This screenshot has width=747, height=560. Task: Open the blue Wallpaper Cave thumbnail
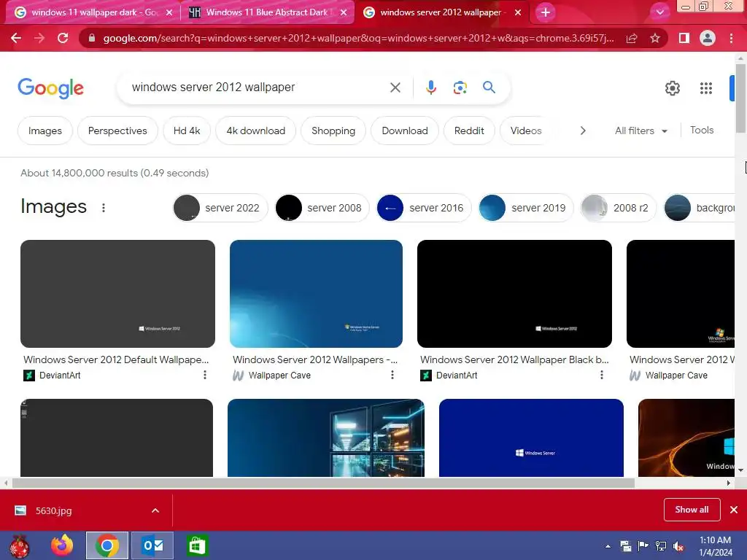tap(316, 294)
